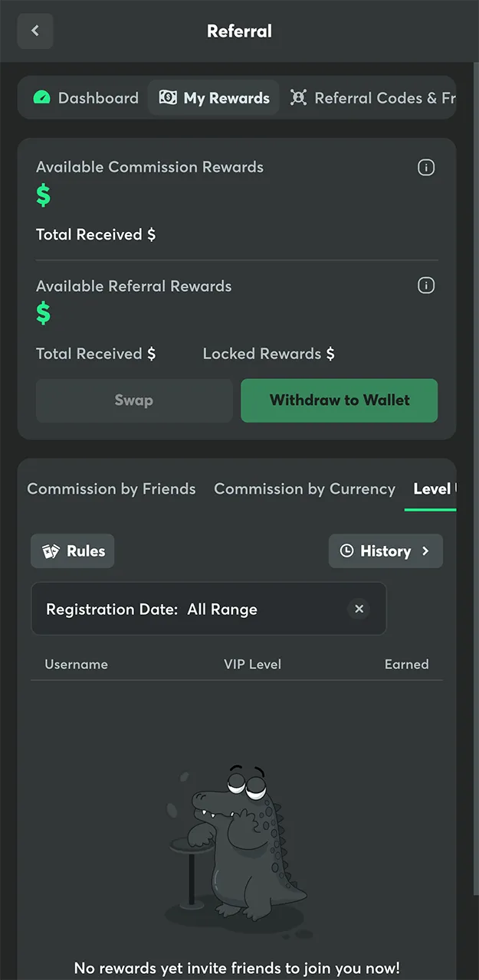The image size is (479, 980).
Task: Expand History with the chevron arrow
Action: 426,551
